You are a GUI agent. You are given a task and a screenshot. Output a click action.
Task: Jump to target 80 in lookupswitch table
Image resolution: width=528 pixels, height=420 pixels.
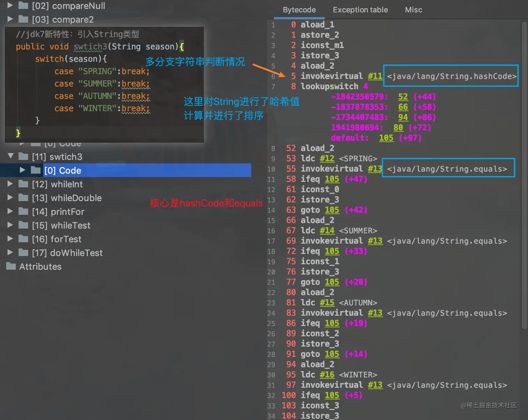coord(398,128)
